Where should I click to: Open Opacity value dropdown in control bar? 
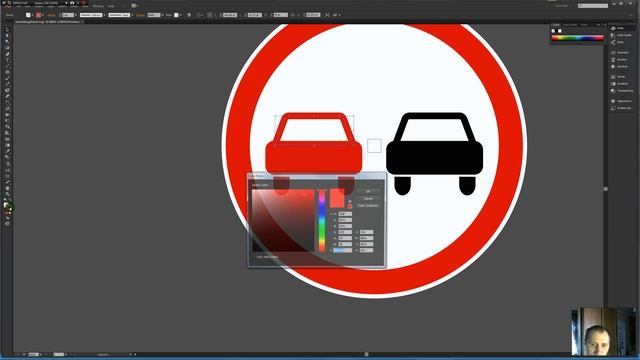click(163, 15)
